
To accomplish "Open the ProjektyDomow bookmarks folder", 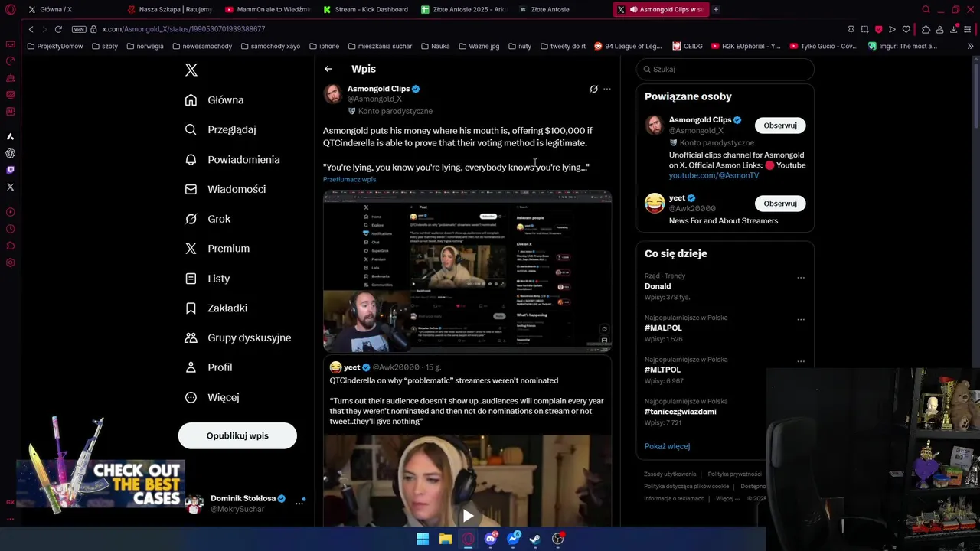I will (54, 46).
